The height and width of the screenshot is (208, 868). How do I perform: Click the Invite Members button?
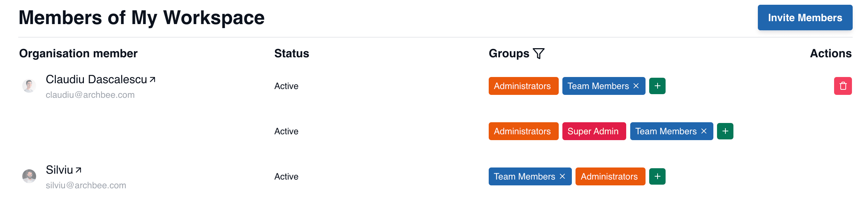point(805,18)
